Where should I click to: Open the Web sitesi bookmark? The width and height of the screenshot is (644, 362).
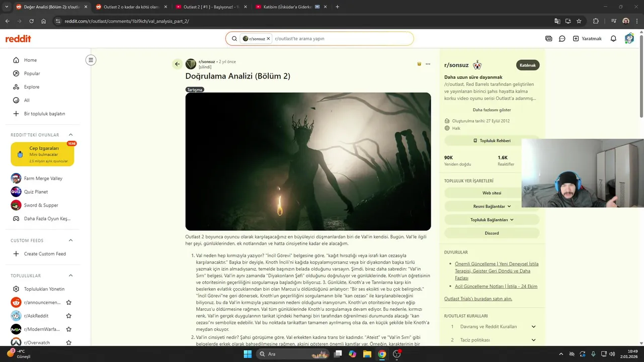pyautogui.click(x=492, y=193)
